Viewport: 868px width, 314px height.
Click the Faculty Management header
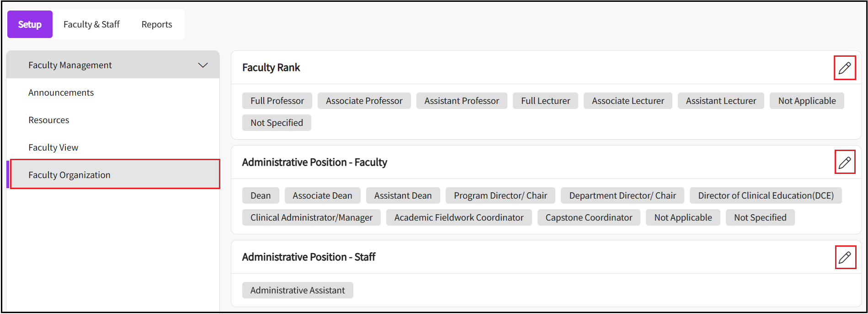(70, 65)
